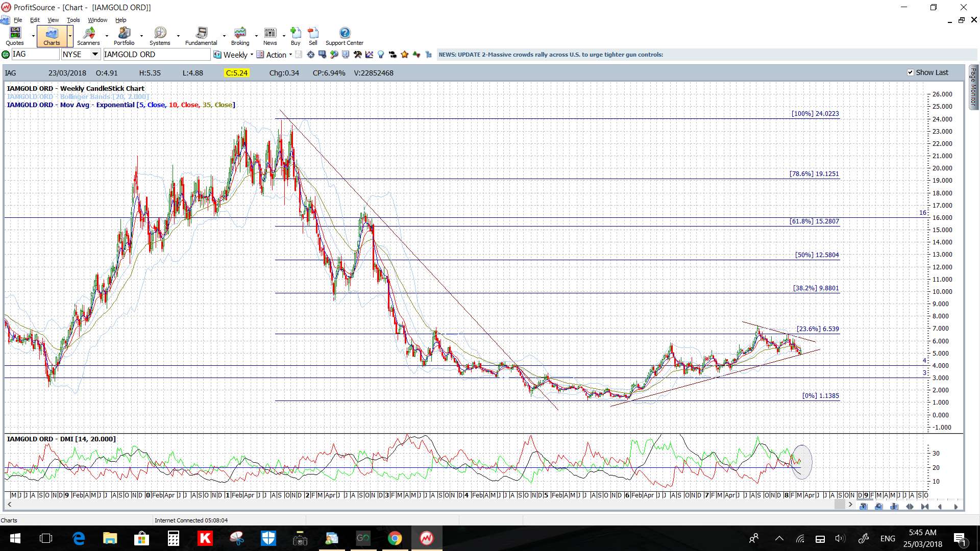Open the ProfitSource app in the taskbar

427,538
